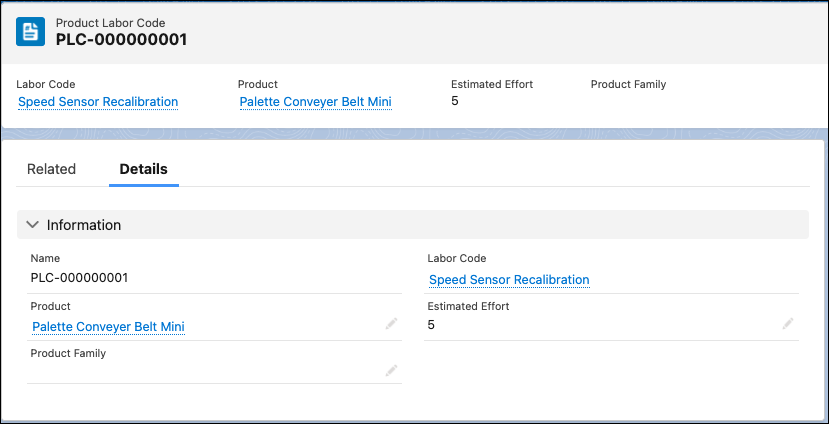Click Estimated Effort value in header highlights

click(455, 101)
